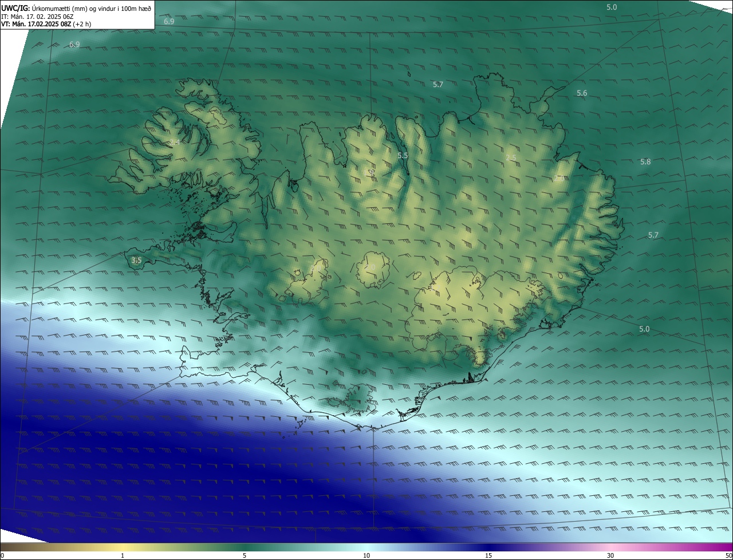Click the '50' label on the color scale
The image size is (733, 560).
coord(728,555)
